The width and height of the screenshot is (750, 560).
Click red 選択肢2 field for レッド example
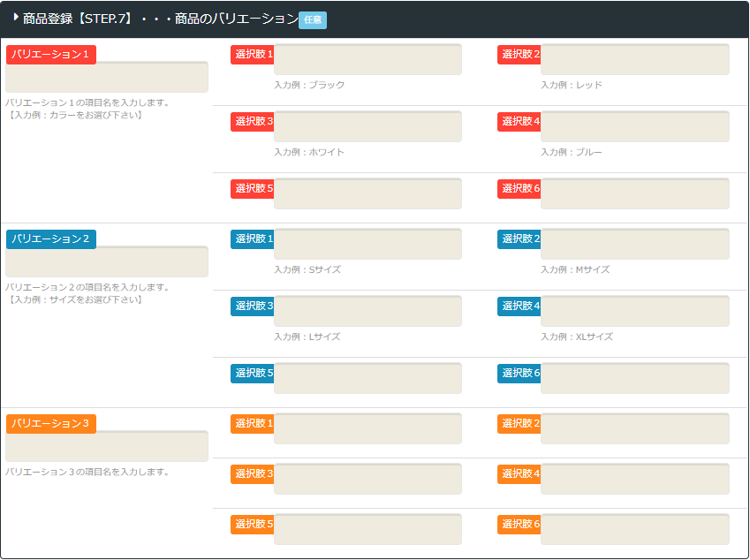(634, 60)
